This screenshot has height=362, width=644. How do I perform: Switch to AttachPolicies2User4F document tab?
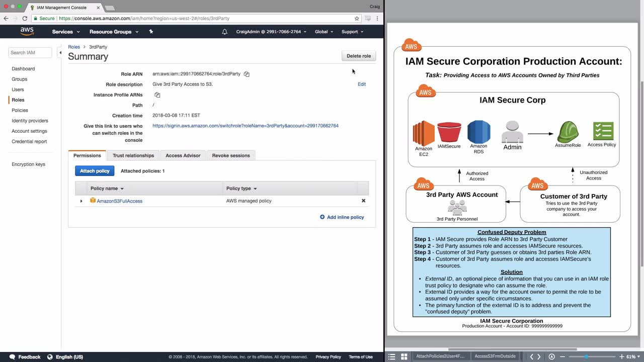pyautogui.click(x=441, y=356)
